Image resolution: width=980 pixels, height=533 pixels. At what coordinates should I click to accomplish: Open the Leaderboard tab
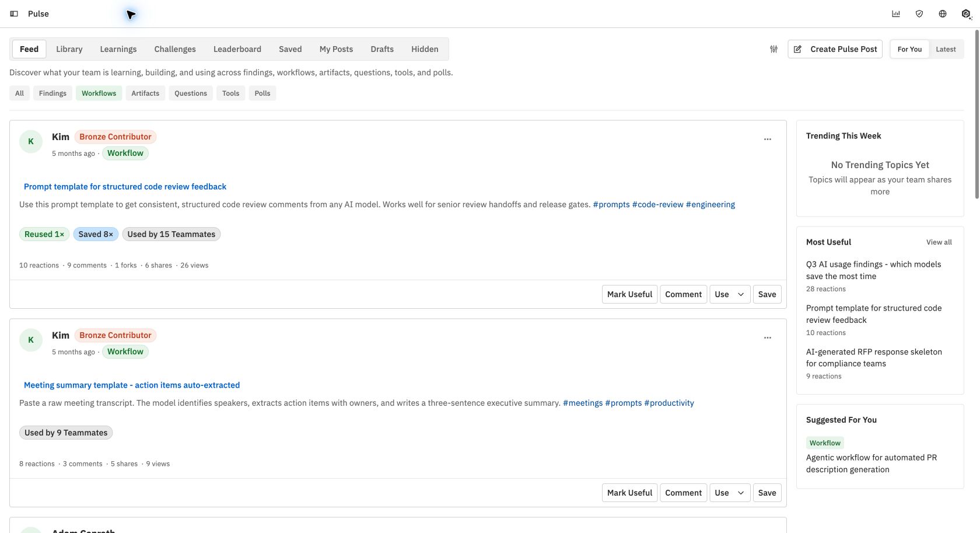coord(237,49)
